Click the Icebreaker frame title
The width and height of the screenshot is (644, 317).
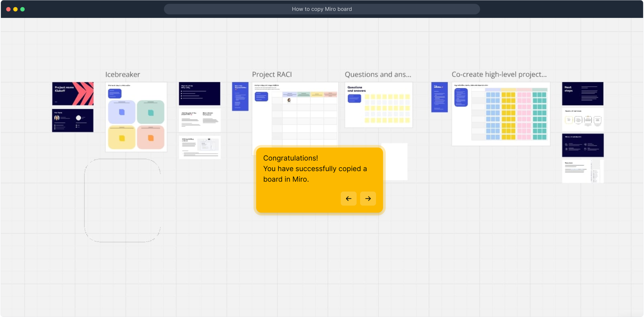click(123, 75)
